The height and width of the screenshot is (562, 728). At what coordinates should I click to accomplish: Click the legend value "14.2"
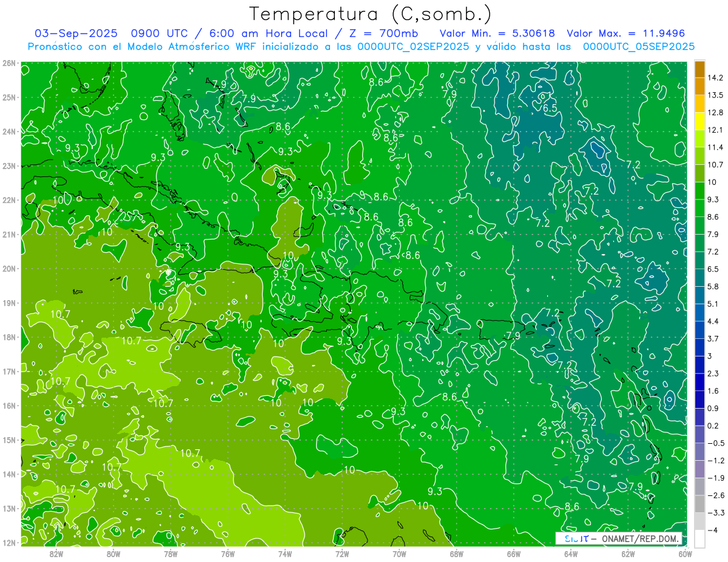[715, 78]
